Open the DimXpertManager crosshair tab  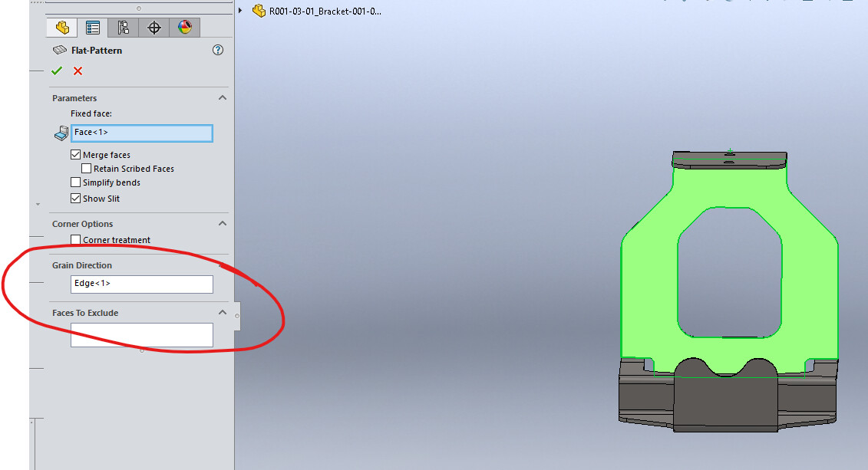tap(154, 28)
